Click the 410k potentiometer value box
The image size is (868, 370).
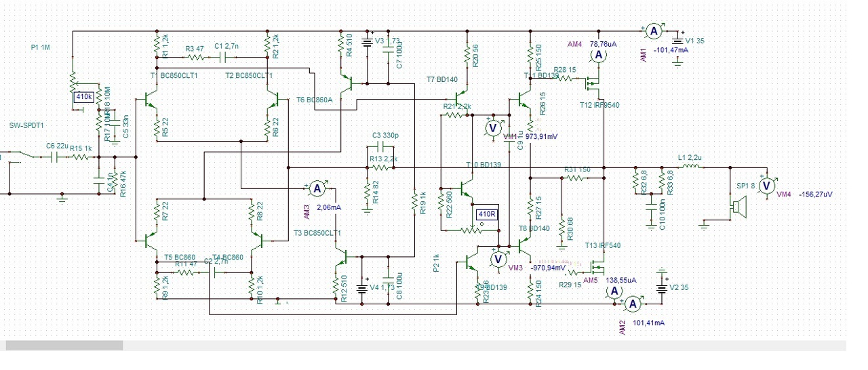[84, 97]
